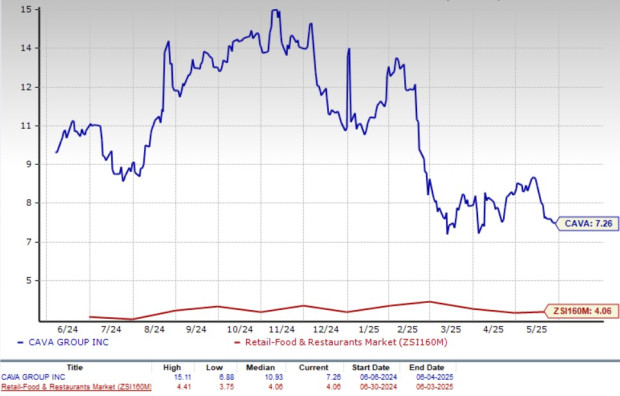
Task: Click the 3/25 x-axis label
Action: [x=451, y=329]
